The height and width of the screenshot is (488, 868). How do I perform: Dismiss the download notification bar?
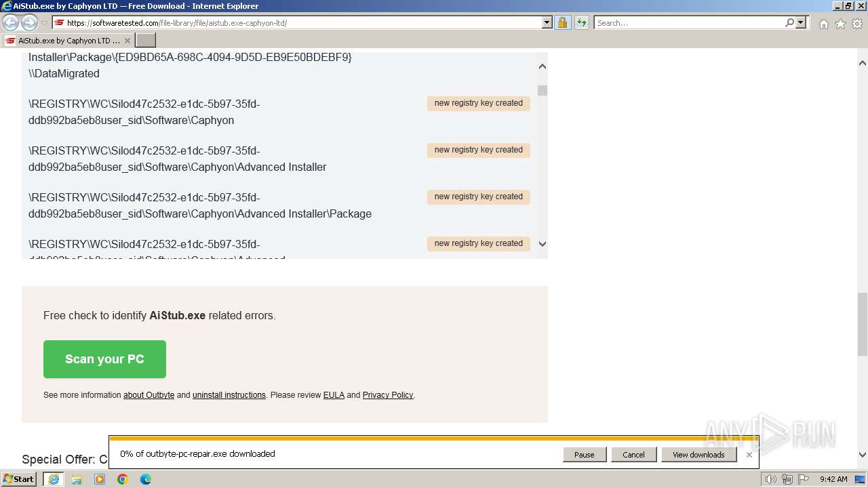coord(749,455)
